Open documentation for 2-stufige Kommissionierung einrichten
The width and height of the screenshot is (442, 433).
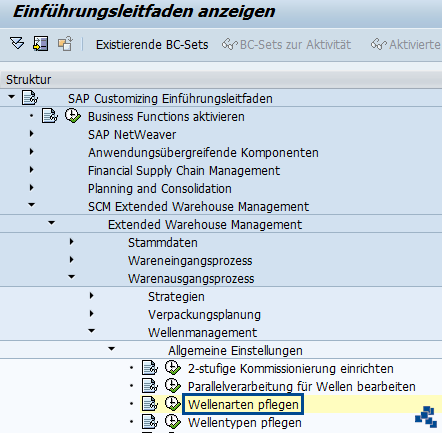click(x=150, y=368)
